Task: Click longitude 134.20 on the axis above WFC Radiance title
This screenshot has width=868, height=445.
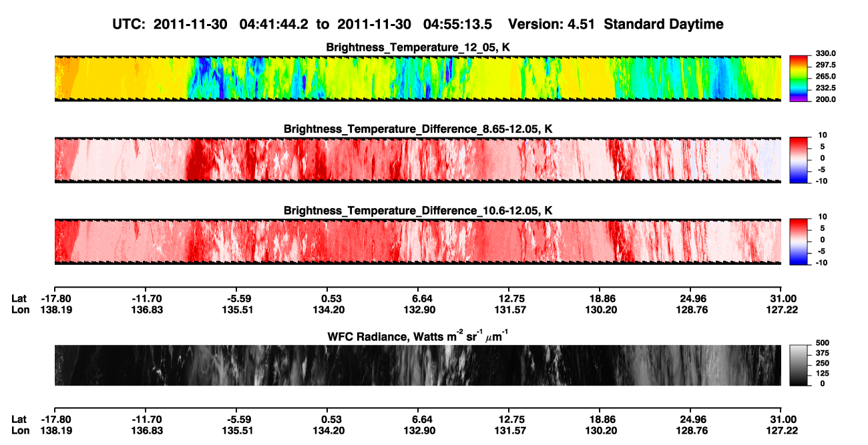Action: point(328,310)
